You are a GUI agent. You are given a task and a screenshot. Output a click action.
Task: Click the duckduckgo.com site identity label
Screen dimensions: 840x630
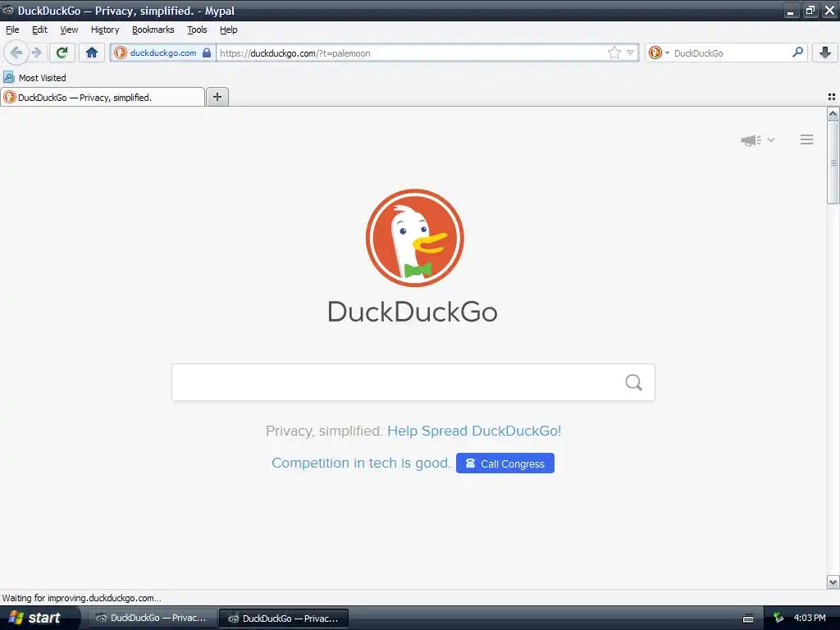(x=163, y=52)
